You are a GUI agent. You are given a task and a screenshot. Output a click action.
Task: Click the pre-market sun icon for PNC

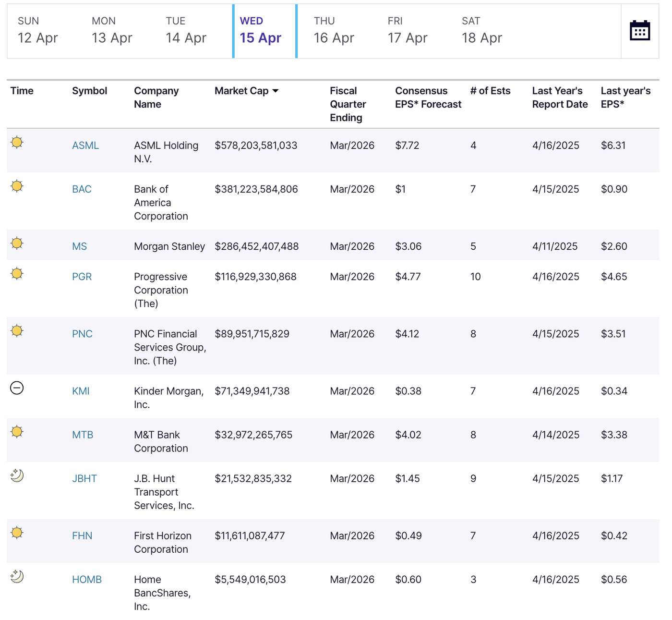[x=17, y=330]
